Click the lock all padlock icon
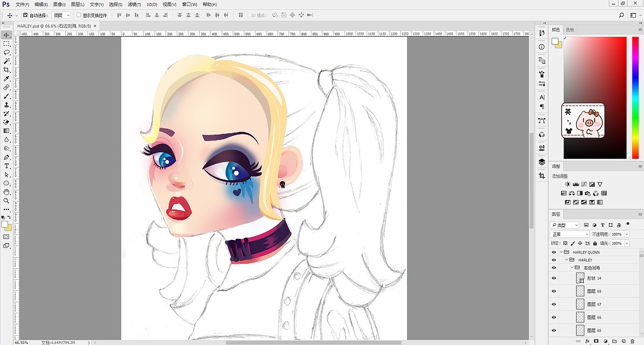644x345 pixels. point(595,243)
